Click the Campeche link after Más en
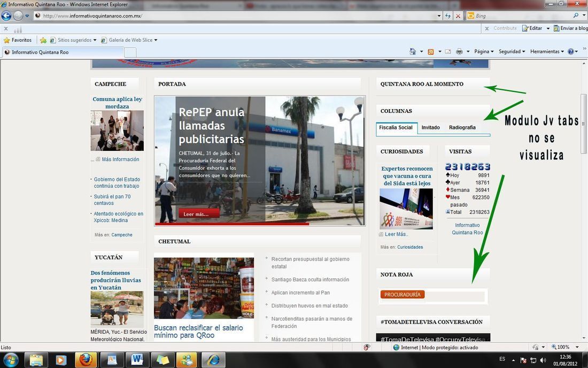The height and width of the screenshot is (368, 588). click(122, 235)
